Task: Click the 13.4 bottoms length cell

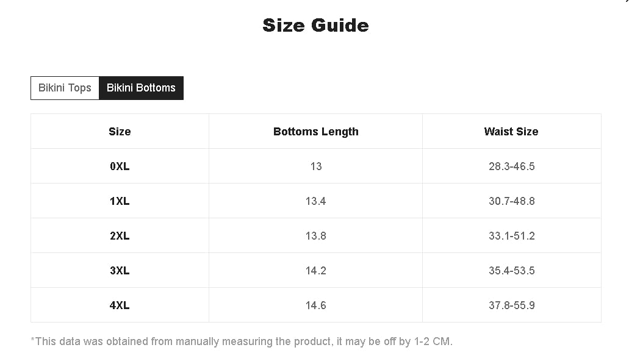Action: 315,201
